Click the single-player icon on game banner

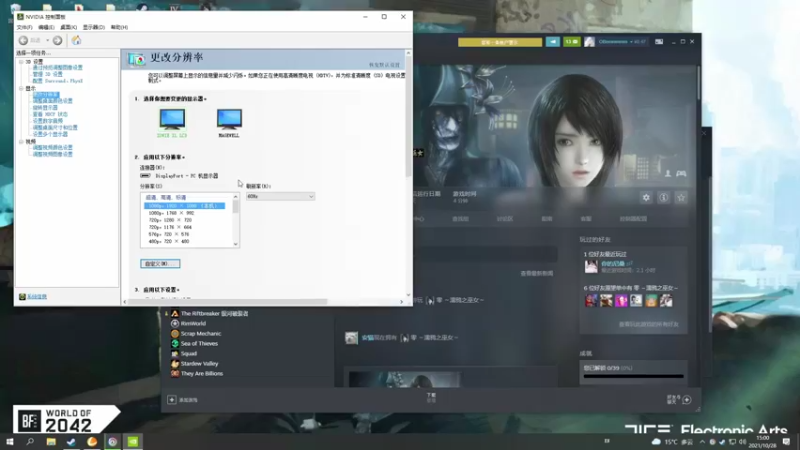coord(668,173)
